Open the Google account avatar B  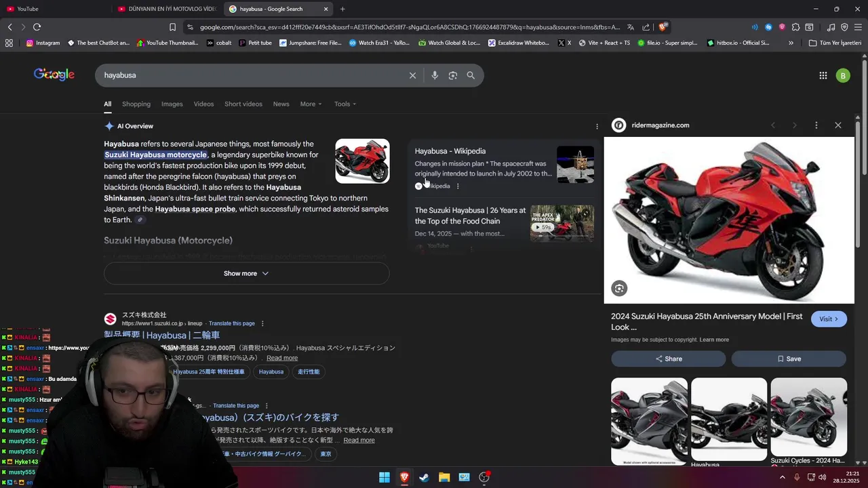[x=843, y=75]
